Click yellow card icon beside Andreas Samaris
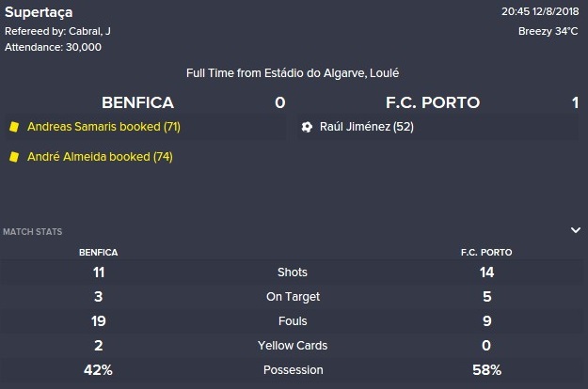The width and height of the screenshot is (588, 389). point(14,127)
